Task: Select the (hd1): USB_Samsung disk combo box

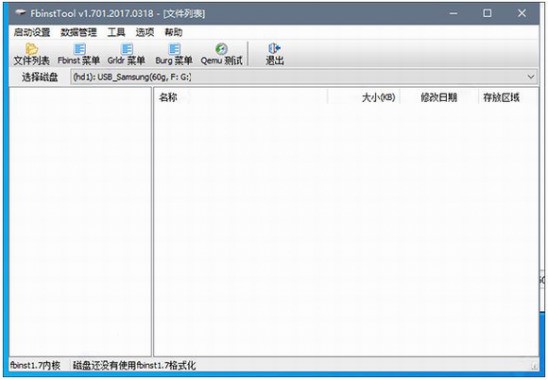Action: tap(304, 77)
